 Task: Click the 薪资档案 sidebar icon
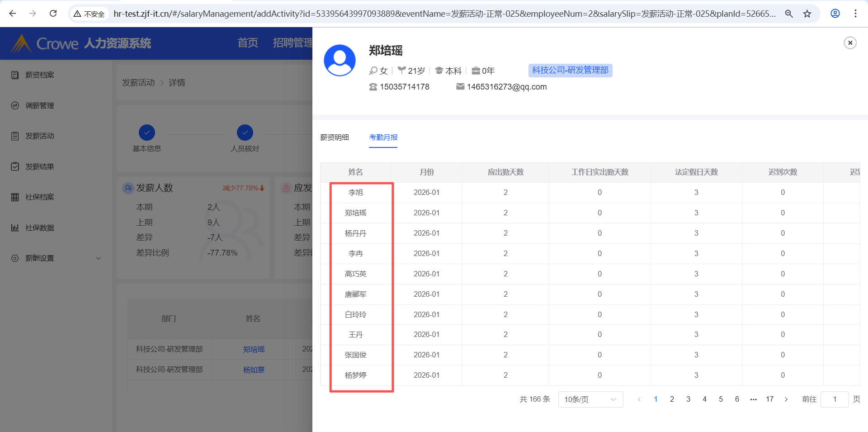coord(15,75)
